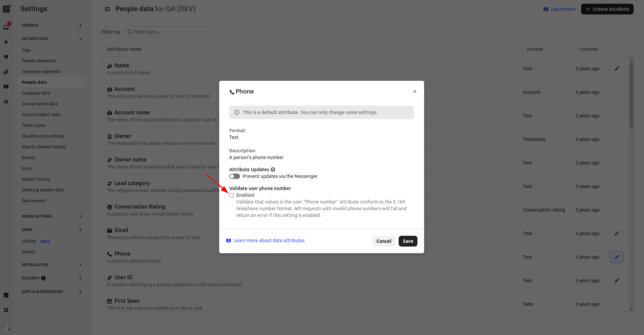
Task: Open Company data settings
Action: coord(36,93)
